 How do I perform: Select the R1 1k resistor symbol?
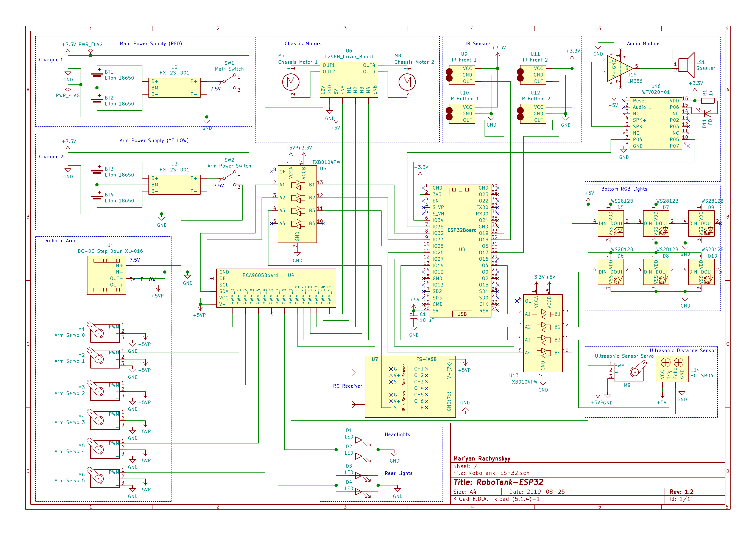click(708, 101)
